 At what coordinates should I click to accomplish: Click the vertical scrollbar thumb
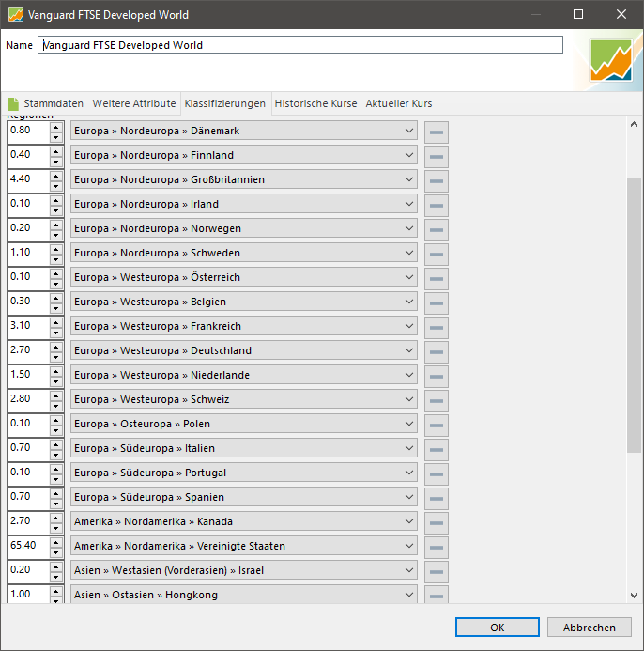(634, 316)
